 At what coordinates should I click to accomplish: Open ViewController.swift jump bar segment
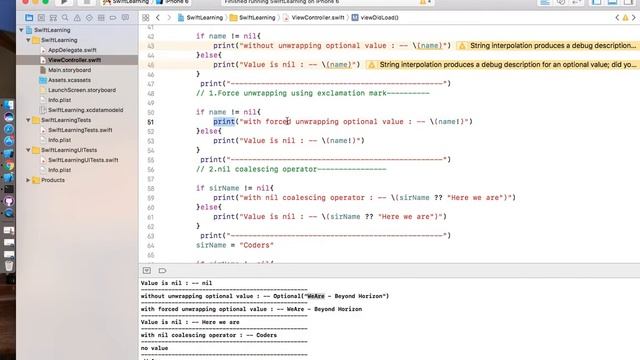[314, 18]
